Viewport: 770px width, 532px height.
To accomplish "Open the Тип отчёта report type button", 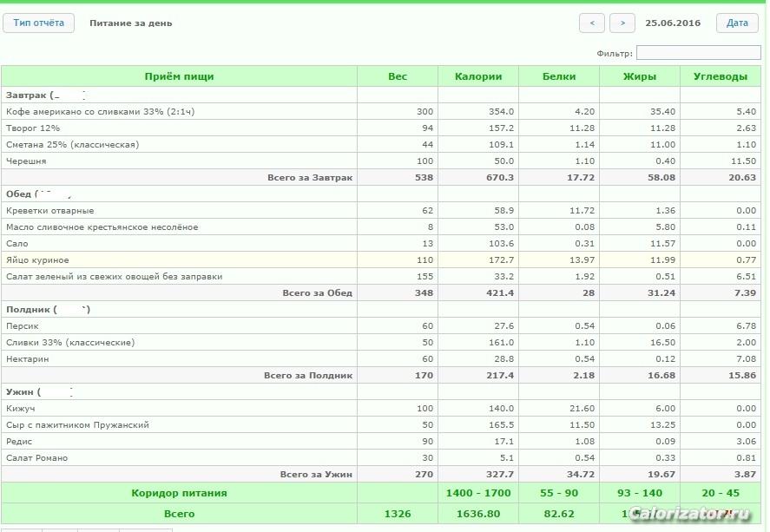I will [38, 23].
